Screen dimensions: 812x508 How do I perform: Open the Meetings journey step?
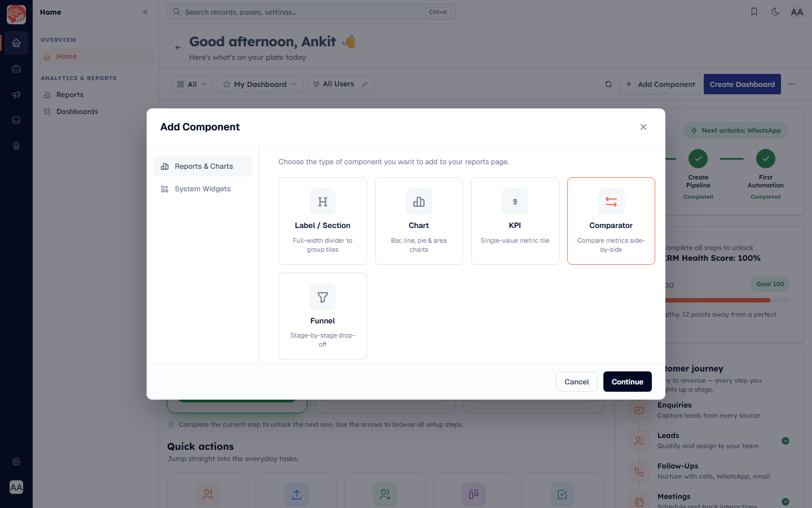pyautogui.click(x=708, y=500)
